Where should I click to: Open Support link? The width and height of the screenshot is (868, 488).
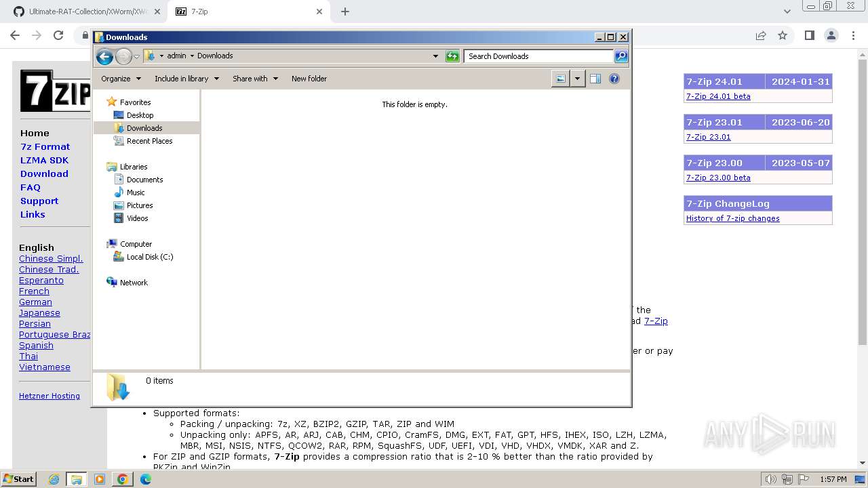pyautogui.click(x=39, y=201)
